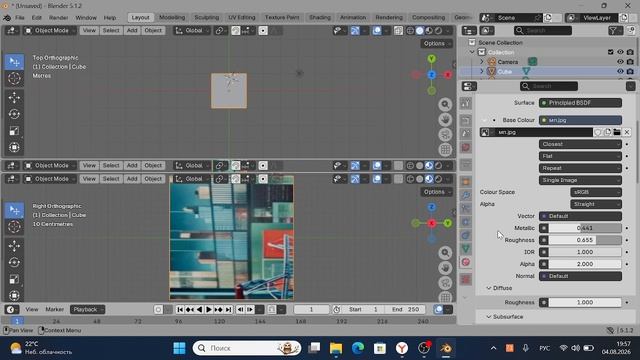Toggle the Collection visibility eye
640x360 pixels.
[620, 52]
